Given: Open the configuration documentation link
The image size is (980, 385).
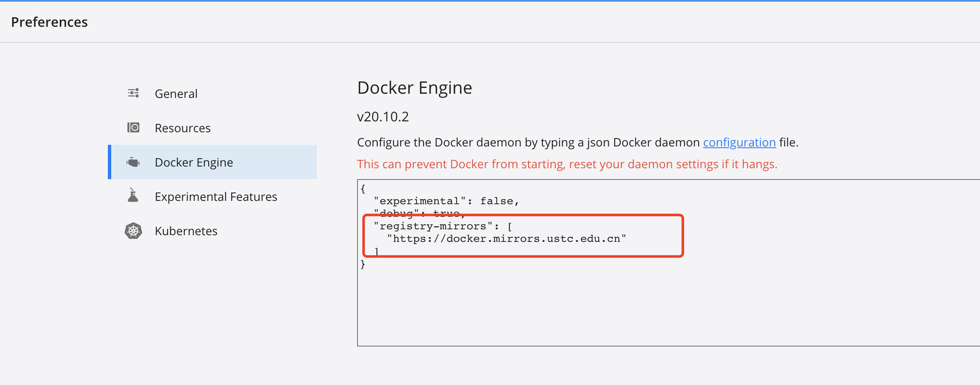Looking at the screenshot, I should (x=739, y=142).
